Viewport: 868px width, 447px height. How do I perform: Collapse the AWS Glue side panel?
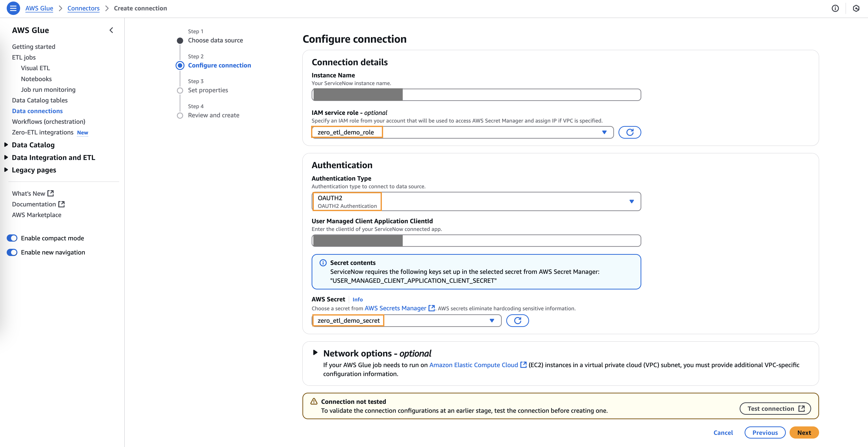coord(111,30)
